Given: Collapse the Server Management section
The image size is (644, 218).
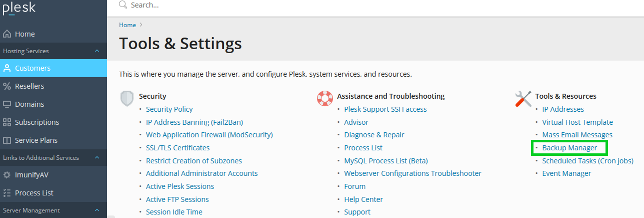Looking at the screenshot, I should (x=97, y=210).
